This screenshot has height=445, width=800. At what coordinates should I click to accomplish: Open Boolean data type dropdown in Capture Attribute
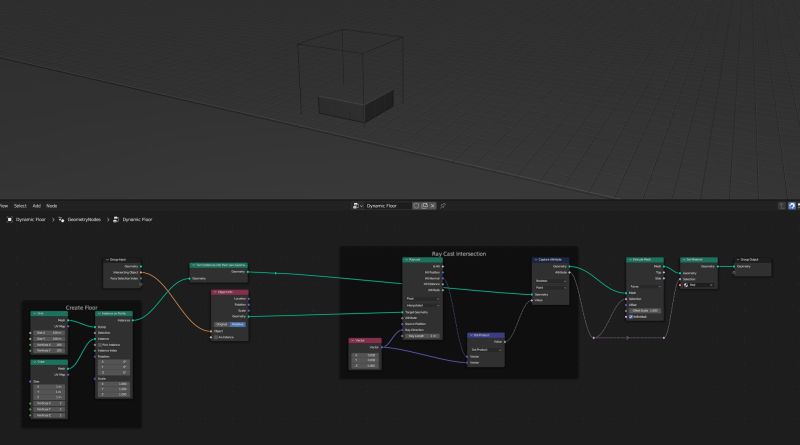tap(551, 281)
